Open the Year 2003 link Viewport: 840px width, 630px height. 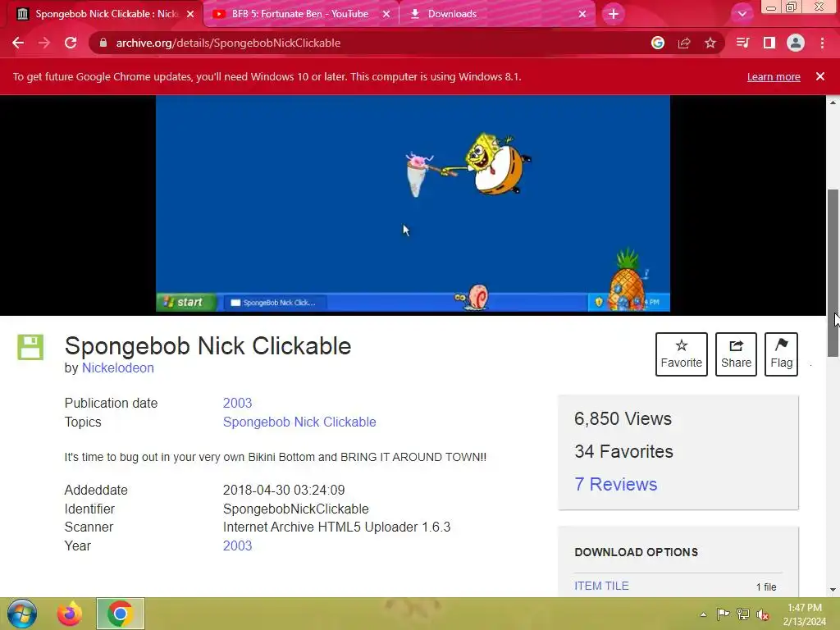pos(237,546)
